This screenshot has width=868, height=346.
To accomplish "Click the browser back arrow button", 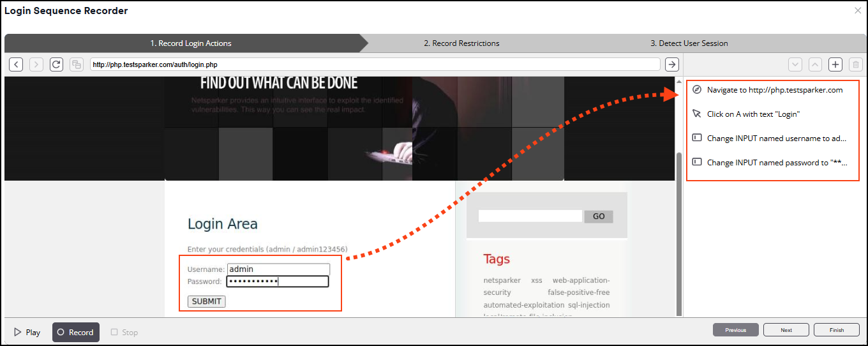I will (16, 64).
